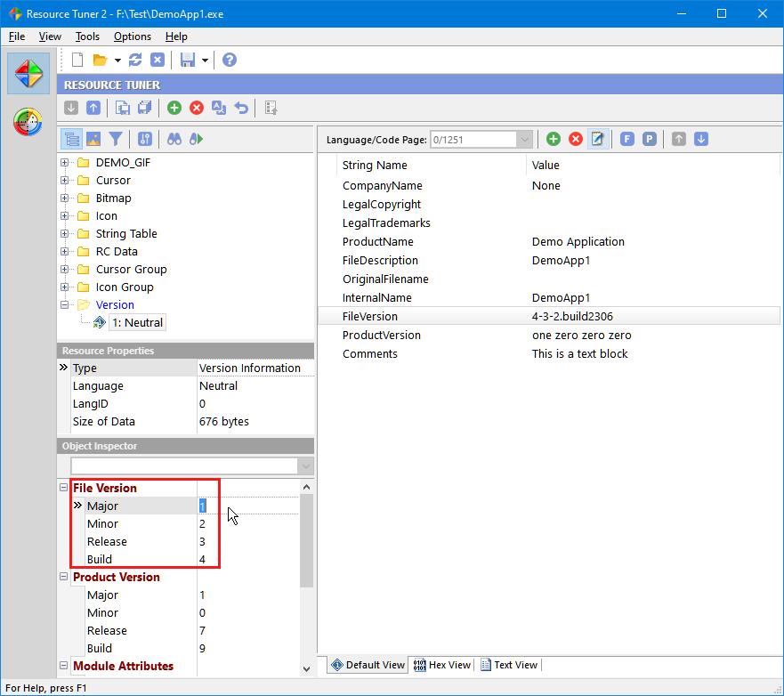Viewport: 784px width, 696px height.
Task: Select the 1: Neutral version resource
Action: 137,323
